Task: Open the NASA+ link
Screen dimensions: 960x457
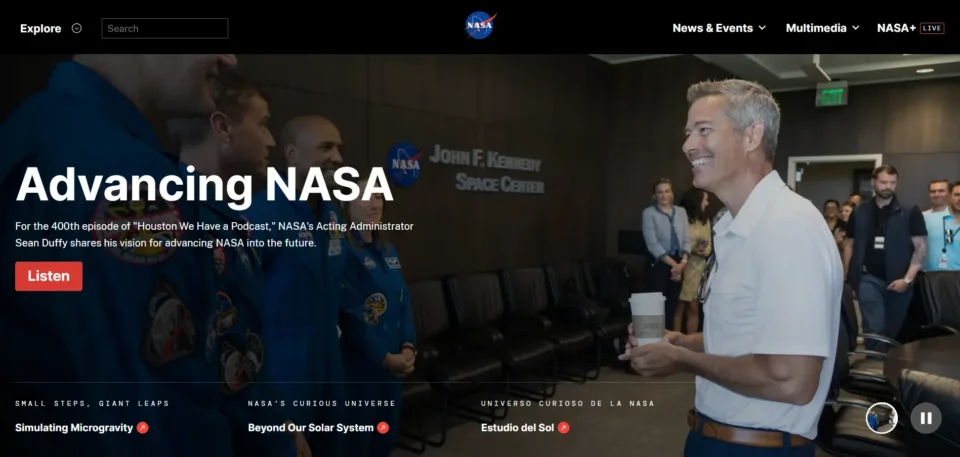Action: [896, 28]
